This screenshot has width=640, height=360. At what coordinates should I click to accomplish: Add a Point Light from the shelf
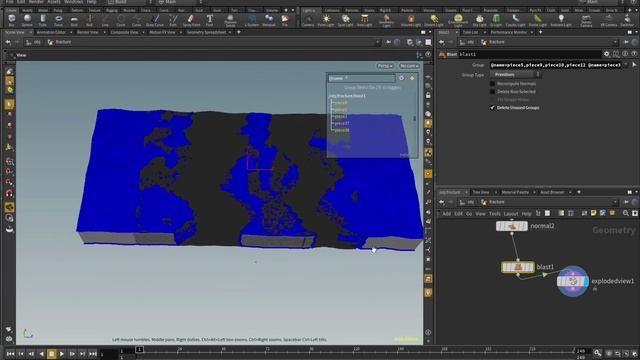[x=326, y=20]
